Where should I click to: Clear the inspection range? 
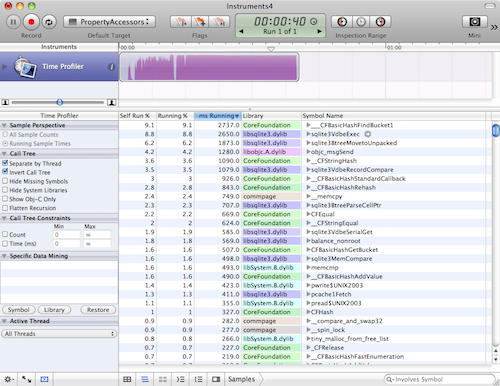361,22
